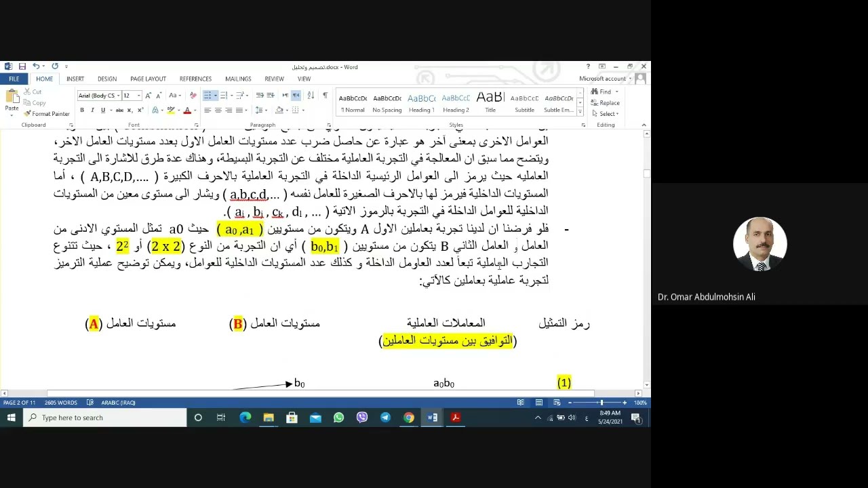Paste clipboard contents
The height and width of the screenshot is (488, 868).
tap(12, 101)
